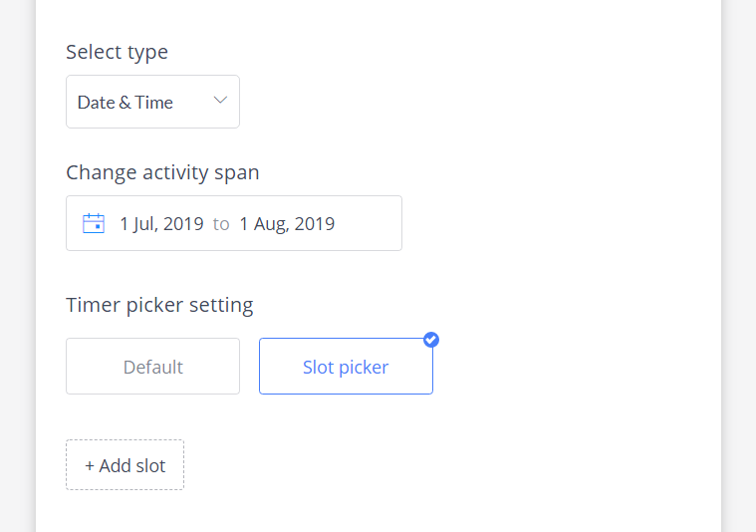Viewport: 756px width, 532px height.
Task: Select the start date 1 Jul, 2019
Action: (161, 224)
